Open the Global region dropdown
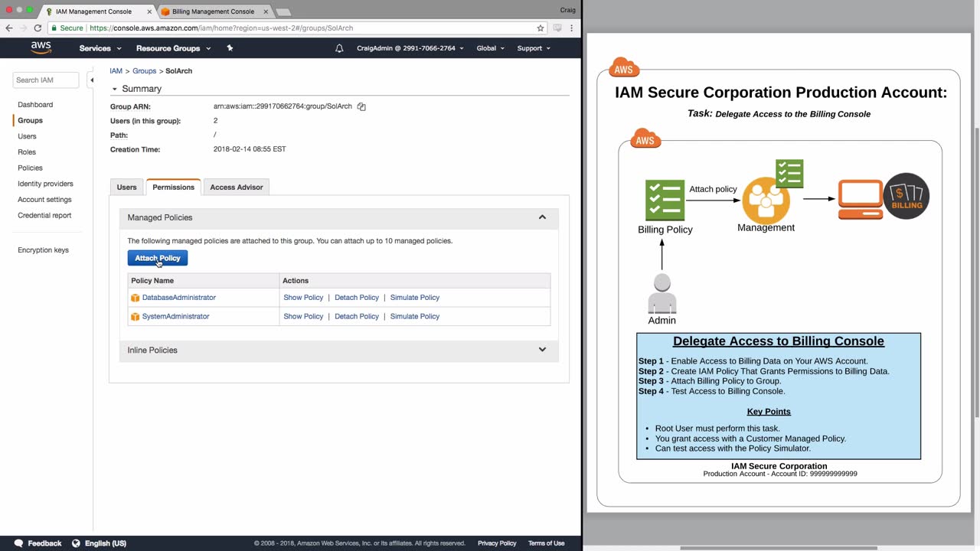This screenshot has width=980, height=551. tap(490, 48)
